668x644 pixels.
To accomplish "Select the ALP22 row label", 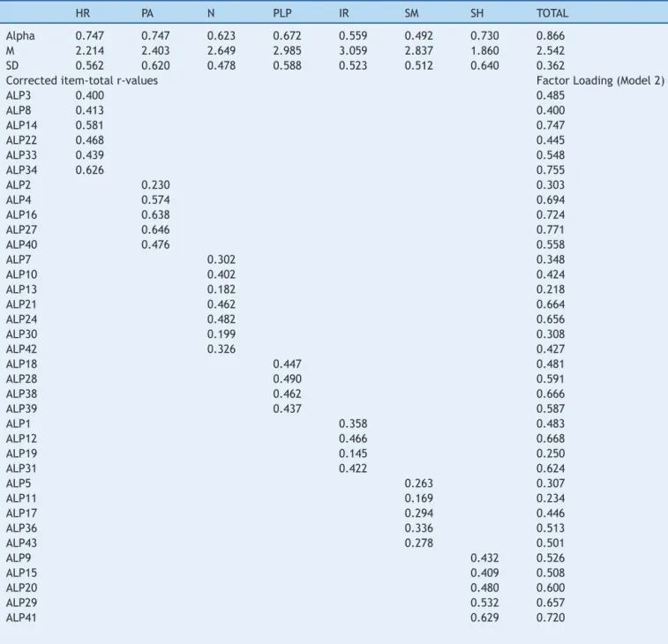I will pyautogui.click(x=21, y=140).
